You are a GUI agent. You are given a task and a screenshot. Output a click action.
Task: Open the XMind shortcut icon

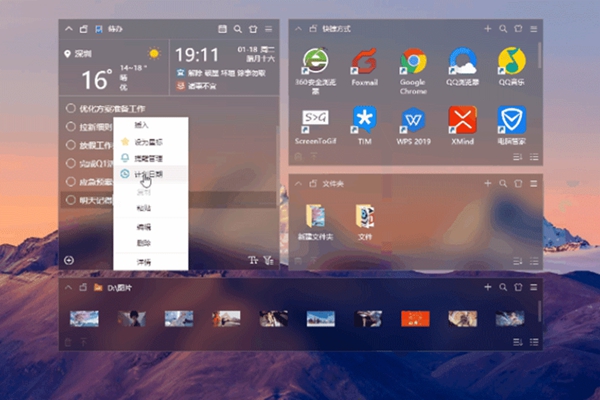pyautogui.click(x=461, y=120)
